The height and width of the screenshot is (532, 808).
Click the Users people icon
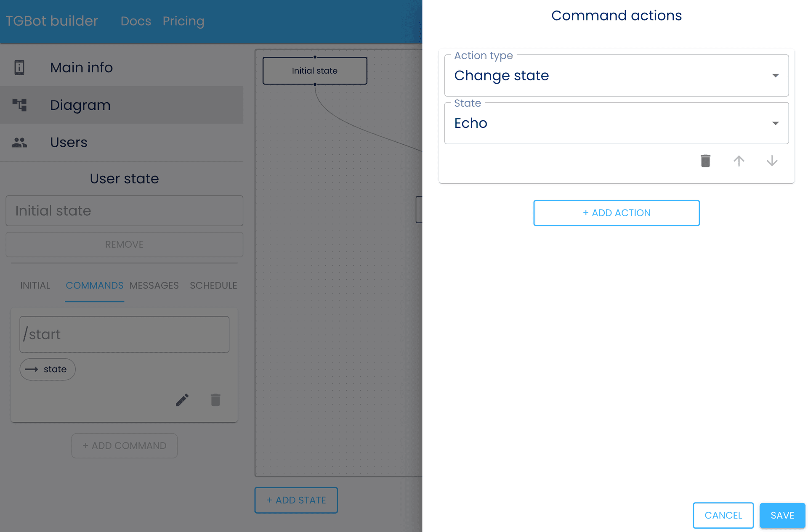click(19, 142)
